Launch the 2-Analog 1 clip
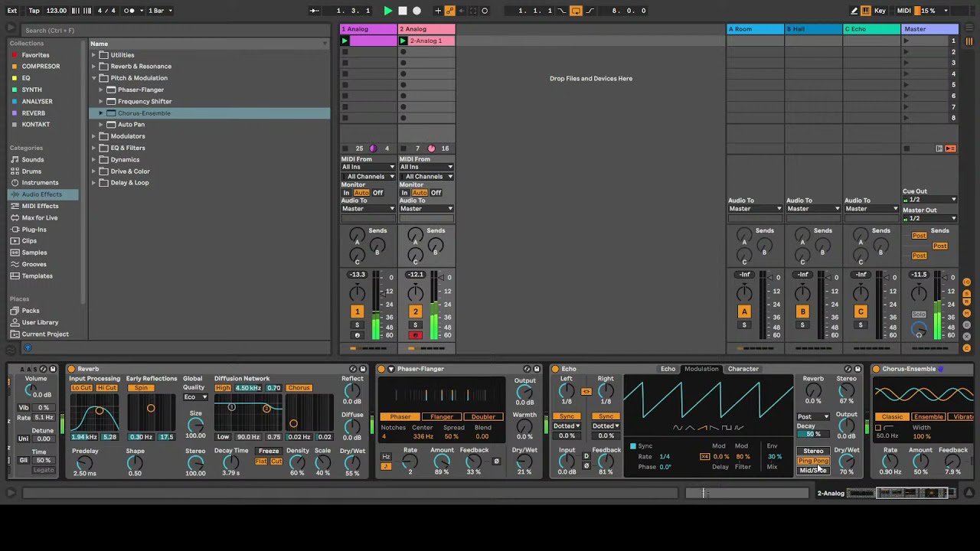 pyautogui.click(x=403, y=41)
